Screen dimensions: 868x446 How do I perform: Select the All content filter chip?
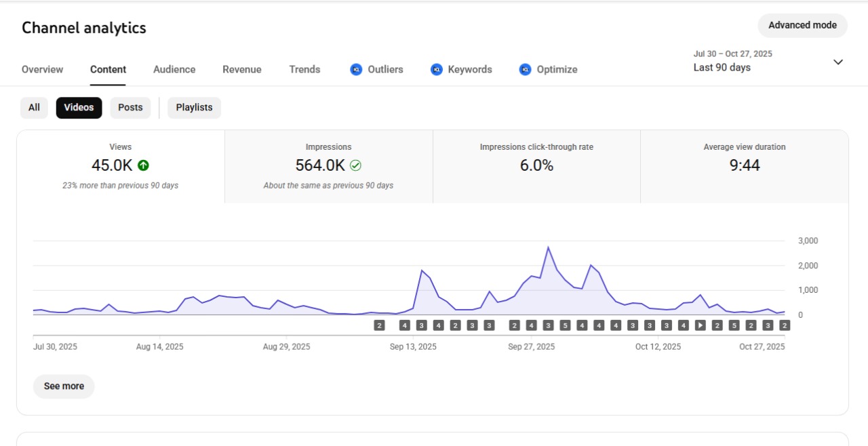34,108
